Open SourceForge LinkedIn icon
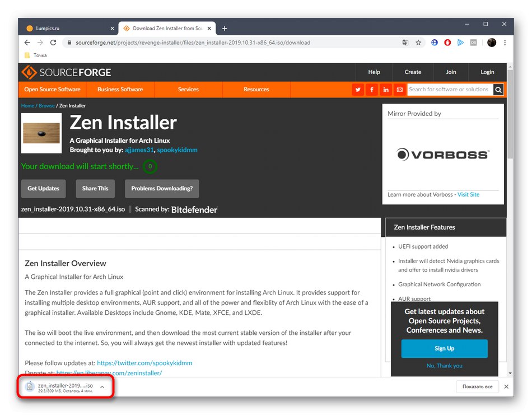The height and width of the screenshot is (415, 532). click(x=386, y=90)
